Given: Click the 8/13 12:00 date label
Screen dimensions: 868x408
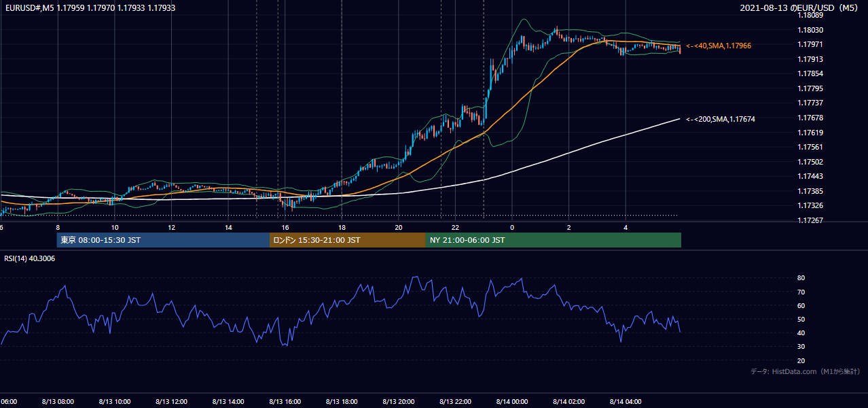Looking at the screenshot, I should point(171,401).
